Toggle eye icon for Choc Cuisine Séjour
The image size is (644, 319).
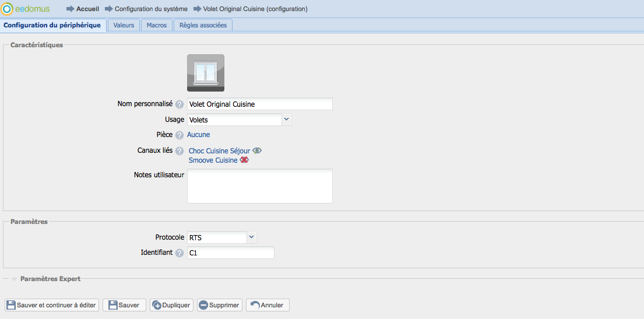tap(257, 151)
